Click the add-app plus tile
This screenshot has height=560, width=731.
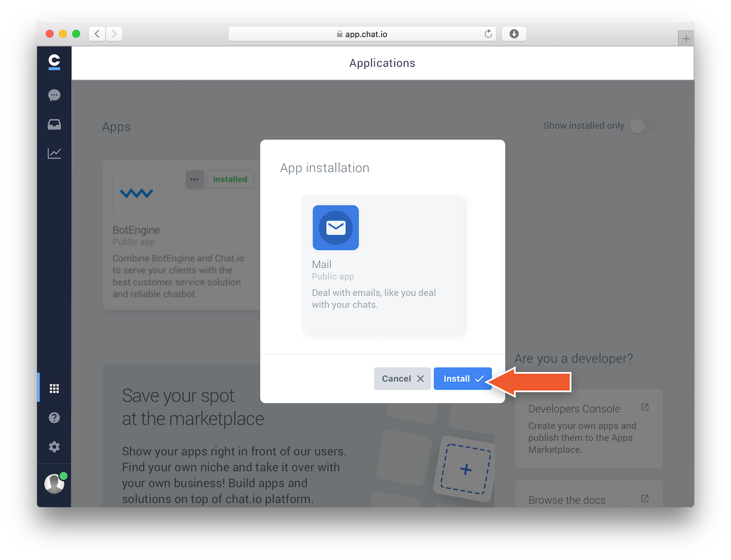point(466,469)
